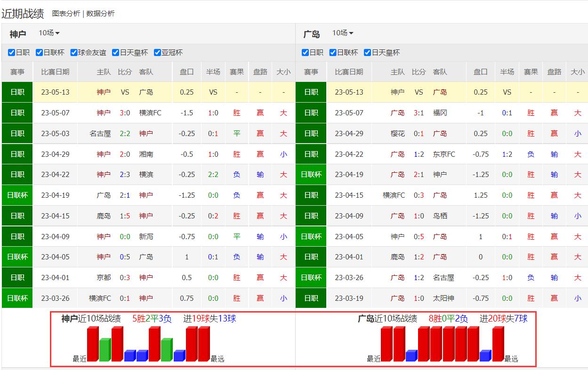Click the most recent bar in 神户's results chart
The width and height of the screenshot is (588, 370).
point(92,345)
